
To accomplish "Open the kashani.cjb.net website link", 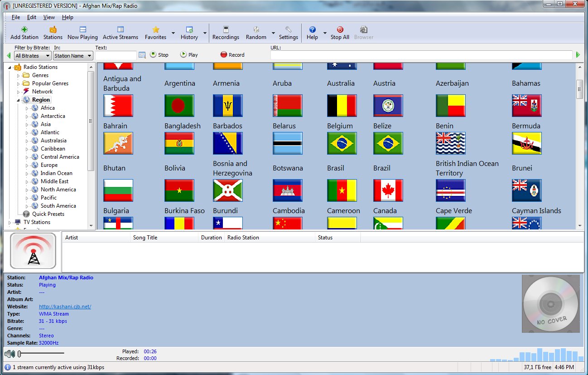I will click(x=65, y=307).
